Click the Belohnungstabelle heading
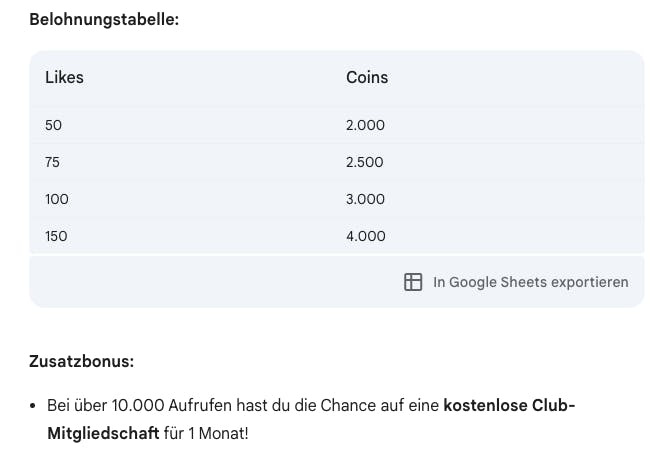666x454 pixels. [104, 19]
